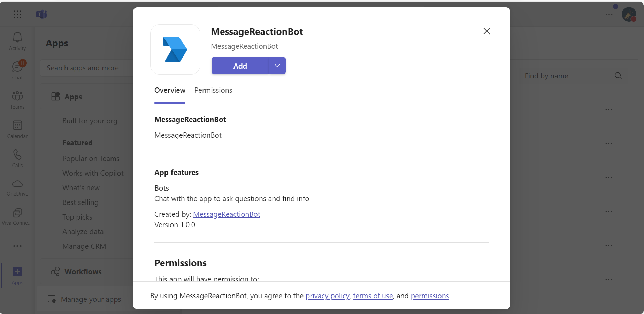Click the Search apps and more field

pyautogui.click(x=87, y=68)
